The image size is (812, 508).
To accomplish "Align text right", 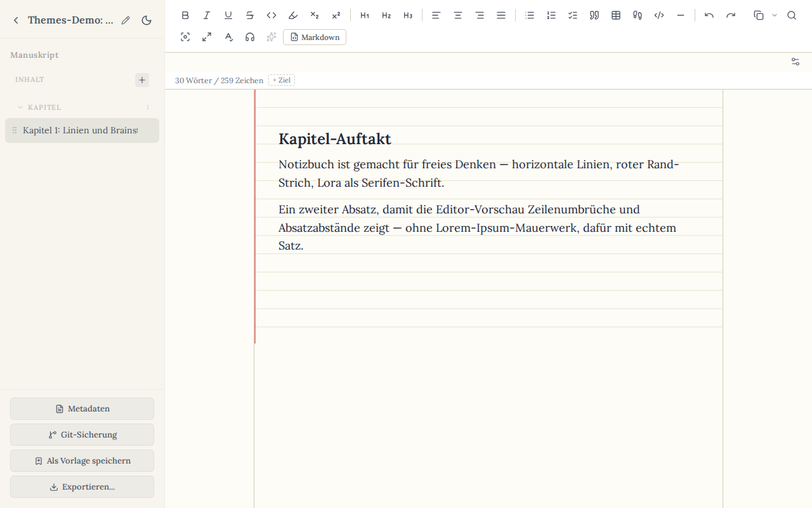I will (x=480, y=15).
